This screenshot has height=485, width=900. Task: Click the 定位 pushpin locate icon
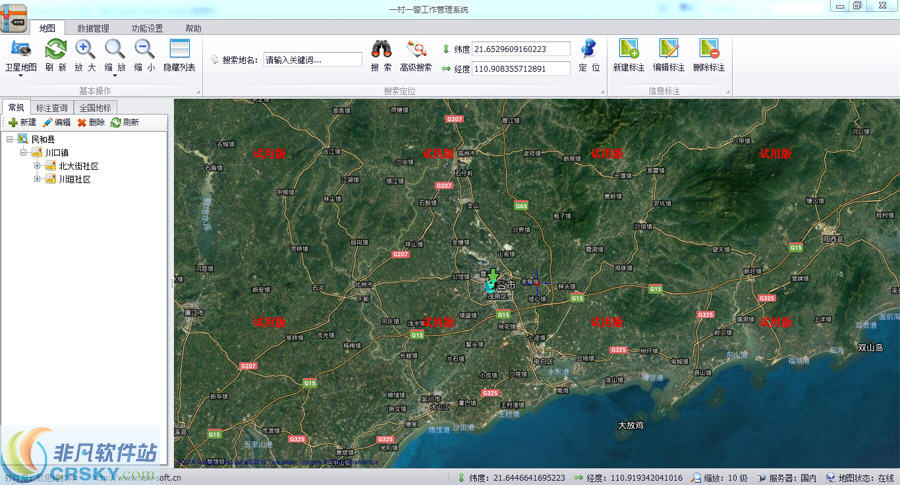point(589,49)
